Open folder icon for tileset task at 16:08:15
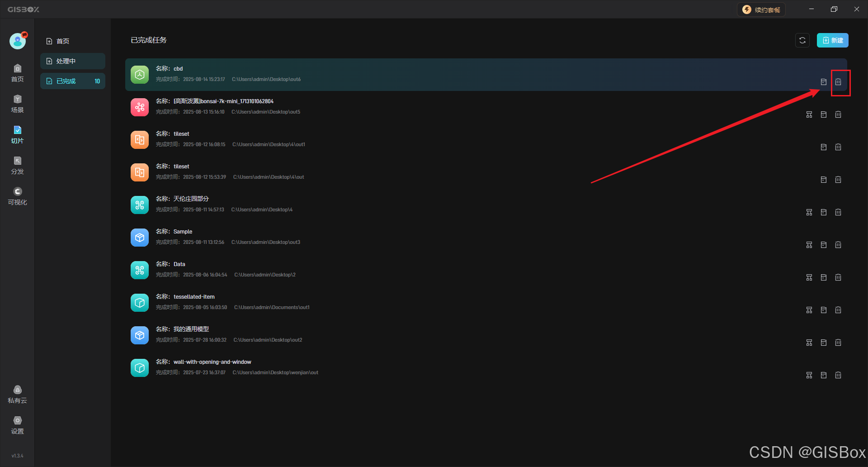868x467 pixels. (824, 147)
